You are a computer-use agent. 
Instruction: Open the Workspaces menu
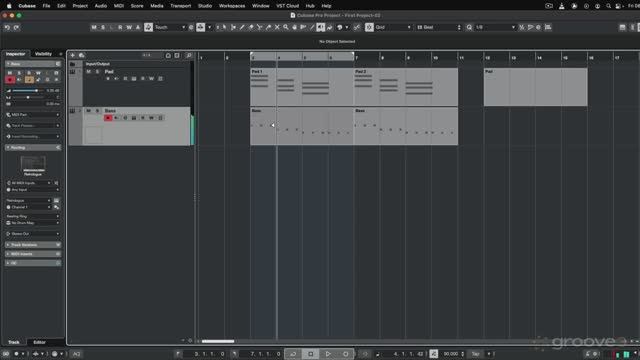232,6
